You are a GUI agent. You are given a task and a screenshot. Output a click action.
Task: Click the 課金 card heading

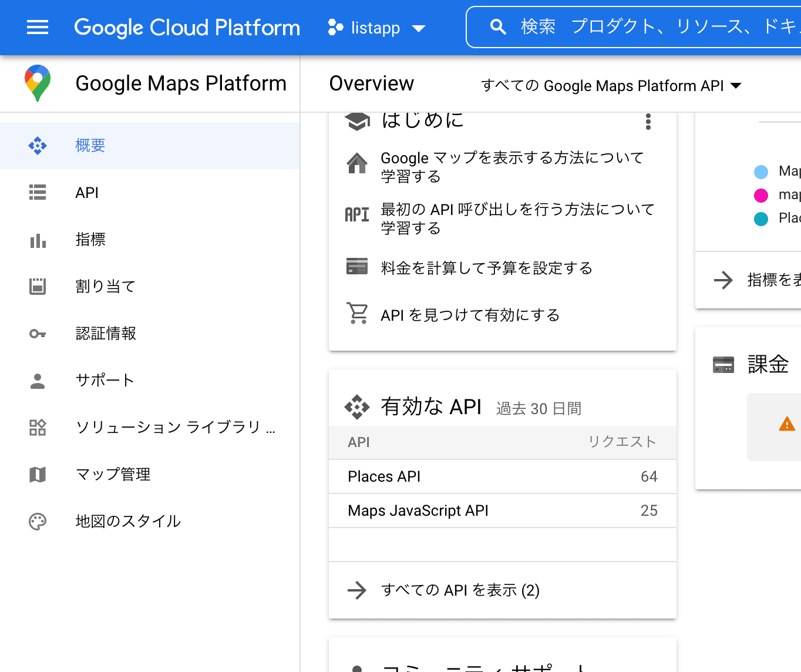click(x=768, y=365)
